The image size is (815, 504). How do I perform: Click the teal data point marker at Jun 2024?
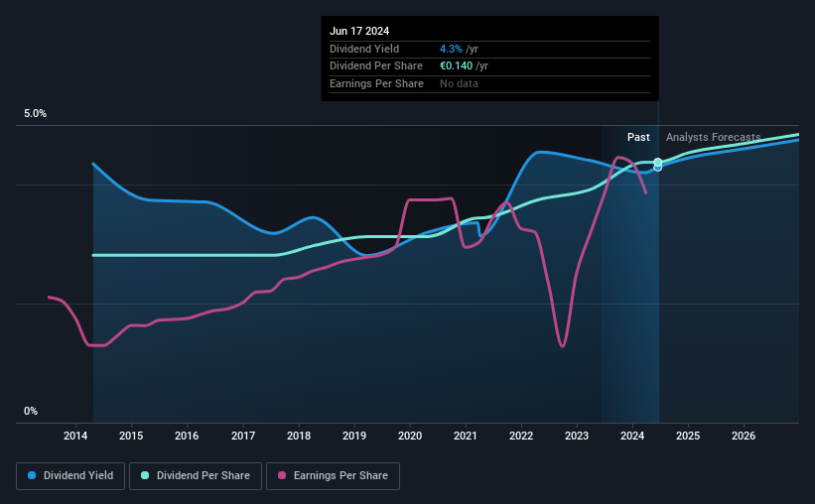657,162
